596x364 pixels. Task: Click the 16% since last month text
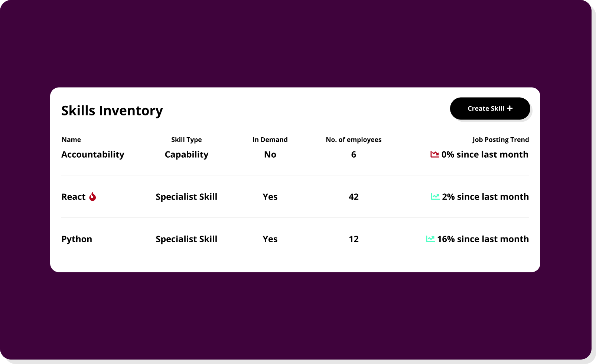483,239
